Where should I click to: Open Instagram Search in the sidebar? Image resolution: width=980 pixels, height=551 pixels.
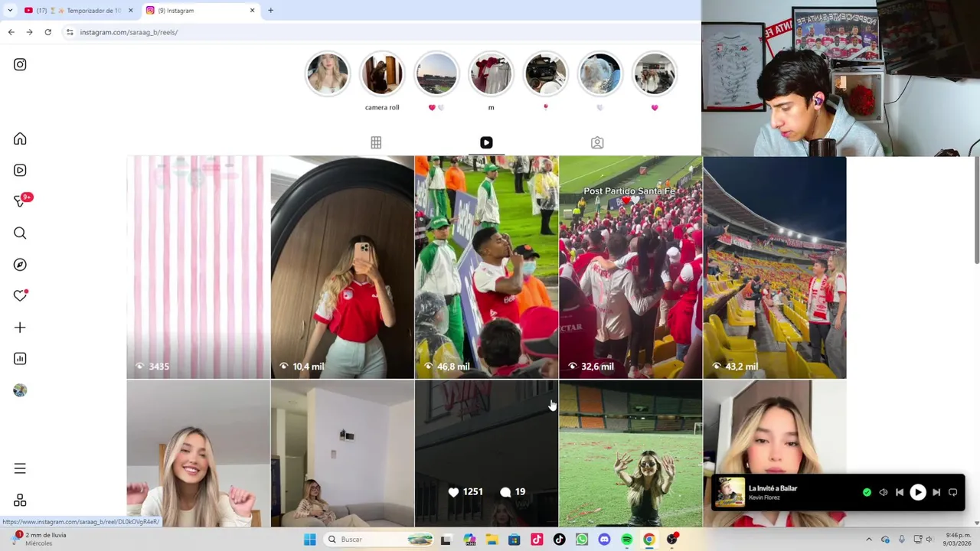point(20,233)
